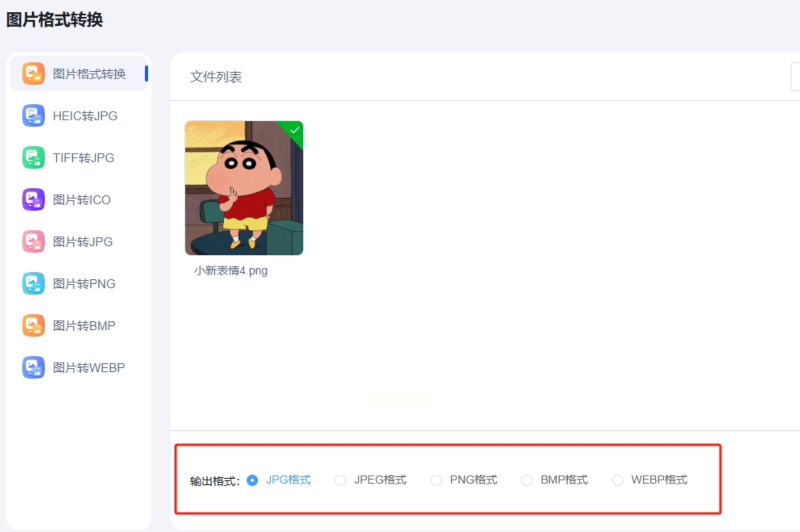800x532 pixels.
Task: Click the blue 图片转WEBP icon
Action: point(33,367)
